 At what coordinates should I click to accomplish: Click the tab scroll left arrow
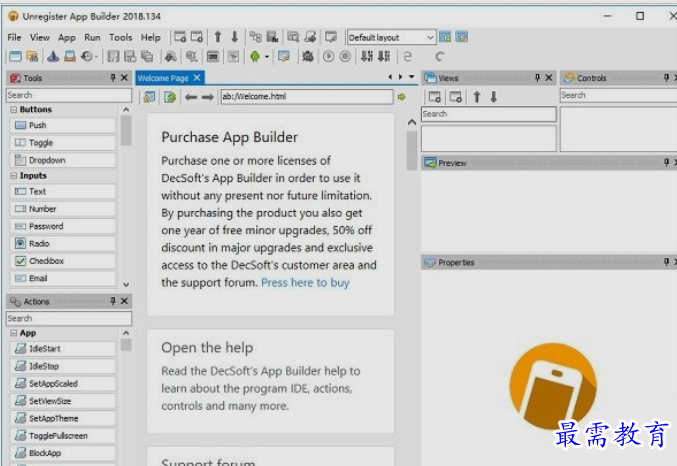390,77
